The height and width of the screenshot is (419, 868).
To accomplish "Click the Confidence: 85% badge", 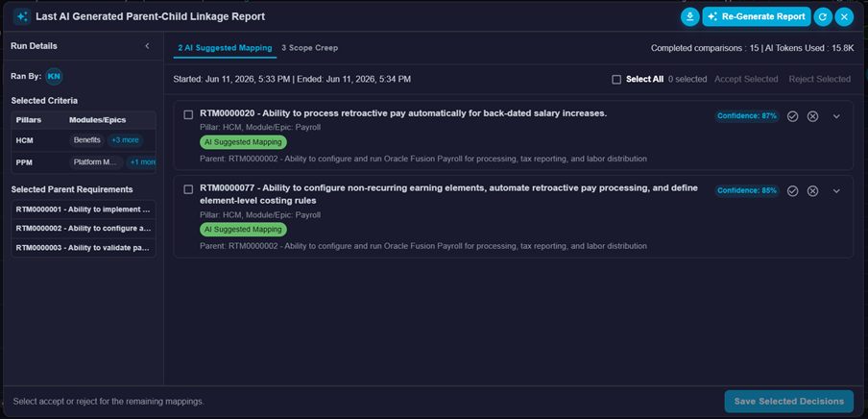I will (747, 190).
